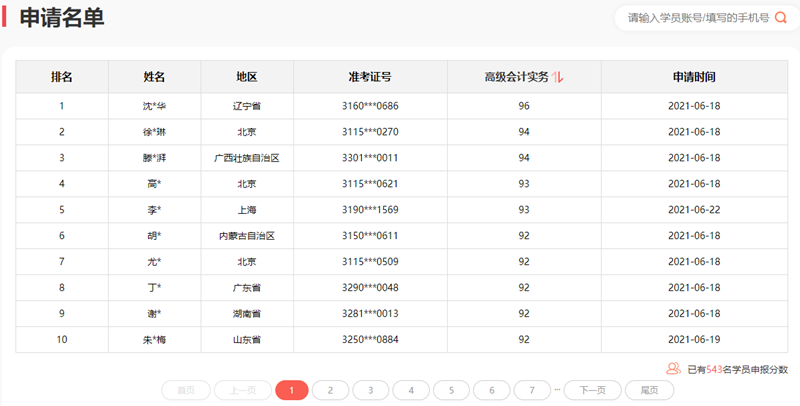Click the student count users icon
The height and width of the screenshot is (406, 800).
673,369
